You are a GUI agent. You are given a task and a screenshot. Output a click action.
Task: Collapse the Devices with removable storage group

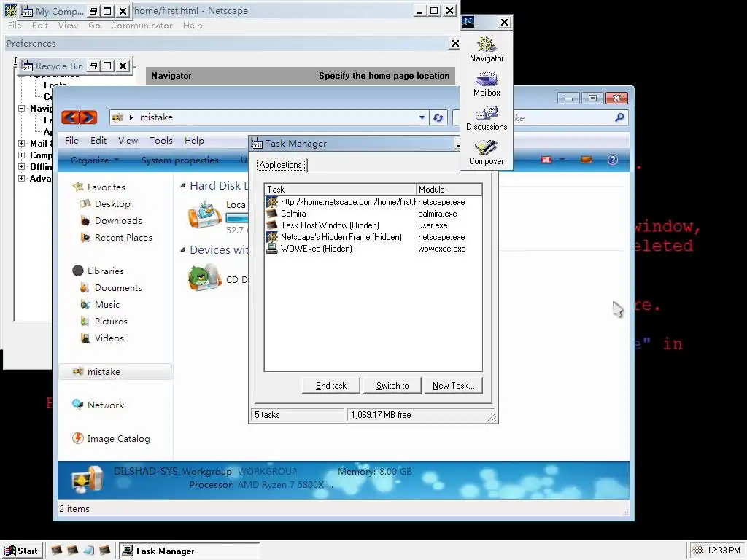coord(182,249)
